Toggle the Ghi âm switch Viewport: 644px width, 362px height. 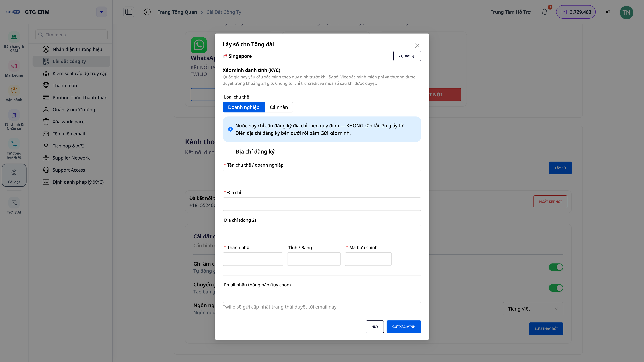pos(556,267)
